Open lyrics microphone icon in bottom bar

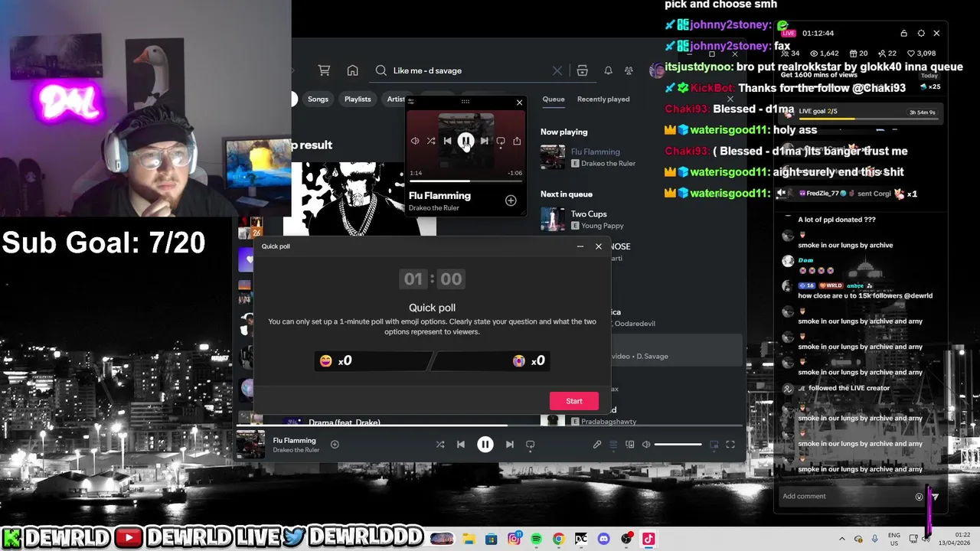pos(597,444)
